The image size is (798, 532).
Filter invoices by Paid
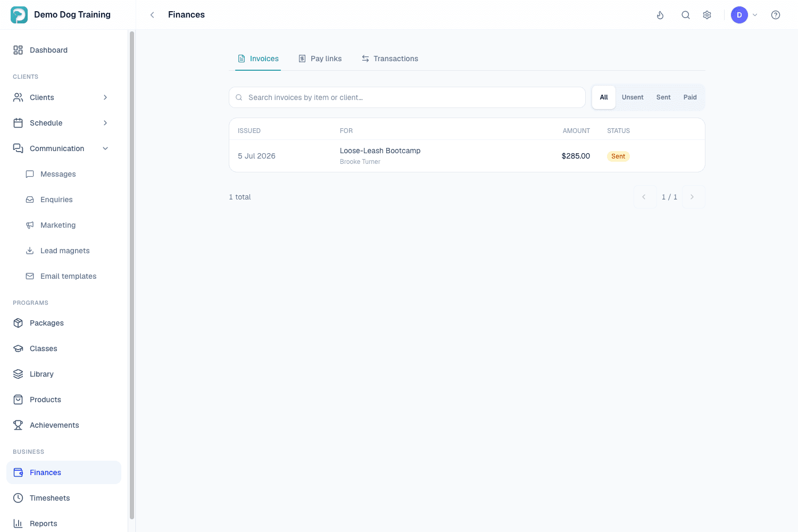(x=690, y=97)
